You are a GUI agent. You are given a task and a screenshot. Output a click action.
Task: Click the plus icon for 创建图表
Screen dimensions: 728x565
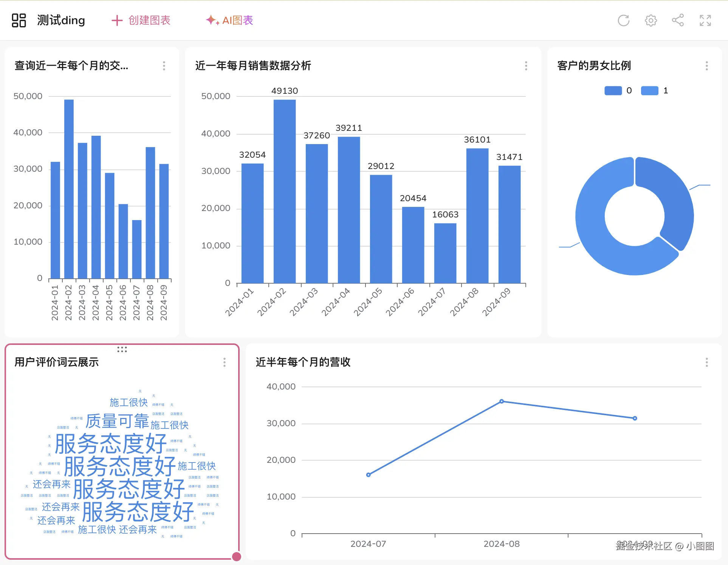point(117,20)
